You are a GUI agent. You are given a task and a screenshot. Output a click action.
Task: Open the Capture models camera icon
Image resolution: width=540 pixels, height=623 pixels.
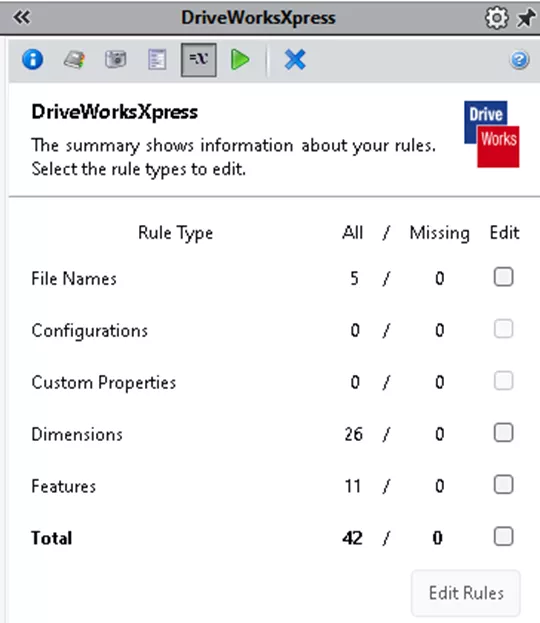click(x=116, y=60)
